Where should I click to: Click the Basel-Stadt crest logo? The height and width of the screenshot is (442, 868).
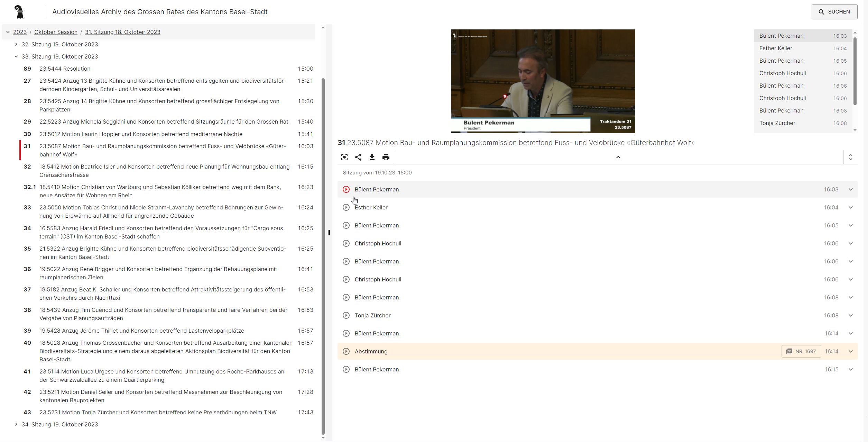[20, 12]
